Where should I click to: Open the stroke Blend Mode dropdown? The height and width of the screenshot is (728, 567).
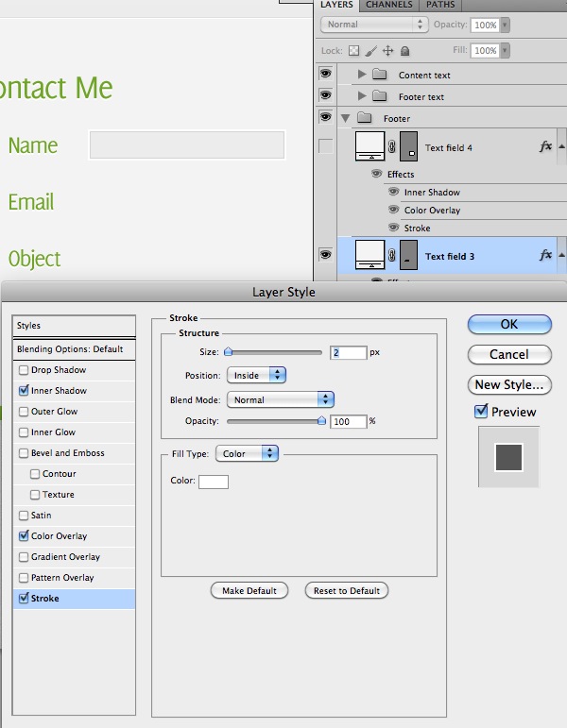(x=281, y=399)
